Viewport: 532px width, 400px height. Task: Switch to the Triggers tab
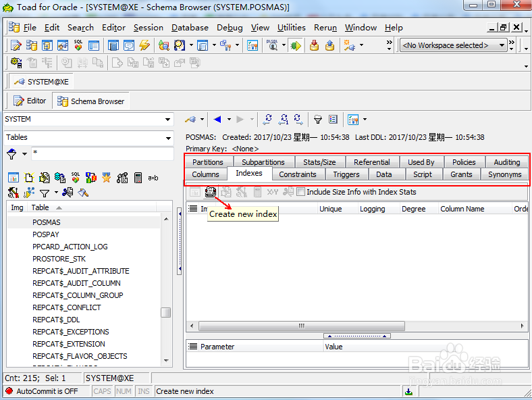[x=346, y=174]
